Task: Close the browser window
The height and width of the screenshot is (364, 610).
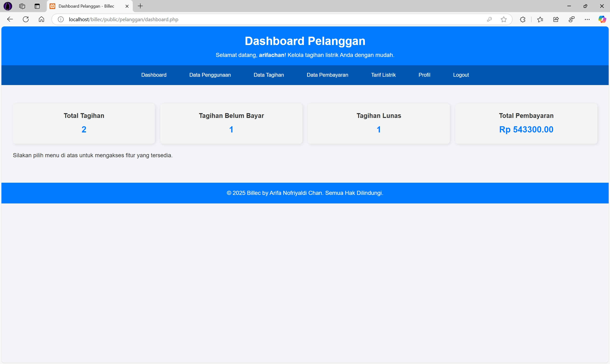Action: [x=602, y=6]
